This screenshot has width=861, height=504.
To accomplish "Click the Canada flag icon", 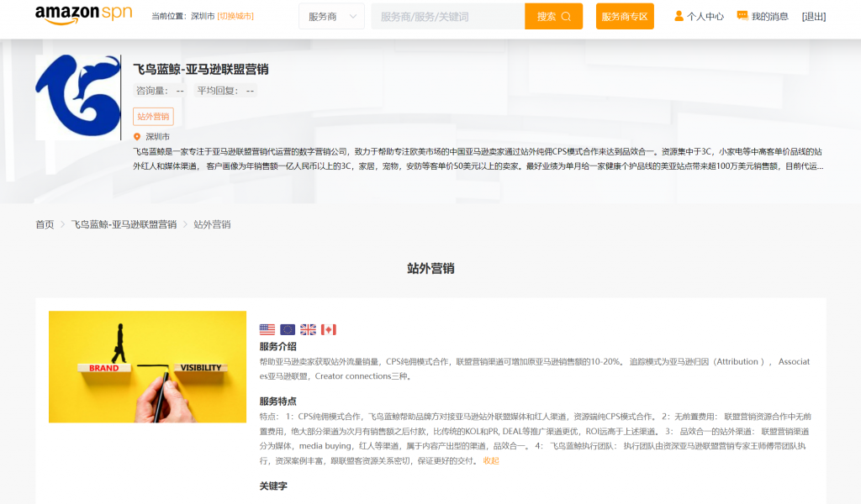I will (x=329, y=329).
